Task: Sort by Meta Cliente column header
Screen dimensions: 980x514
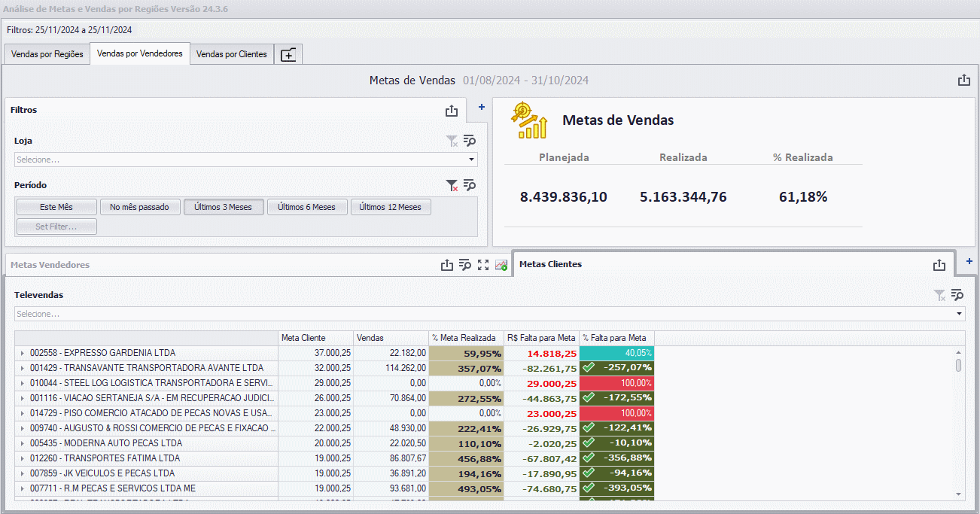Action: 315,338
